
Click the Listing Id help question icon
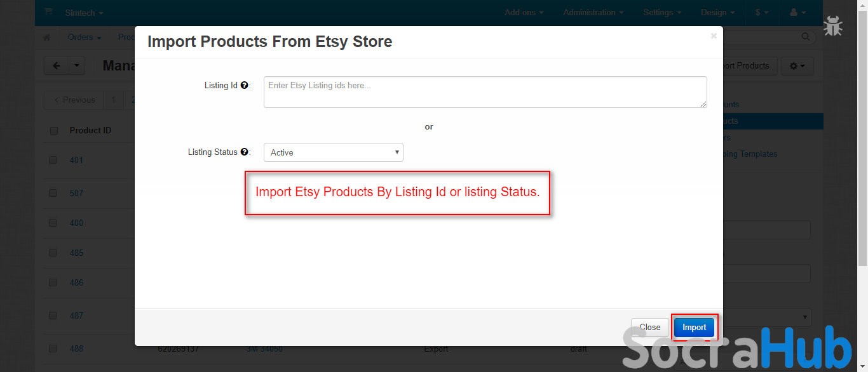pyautogui.click(x=245, y=86)
